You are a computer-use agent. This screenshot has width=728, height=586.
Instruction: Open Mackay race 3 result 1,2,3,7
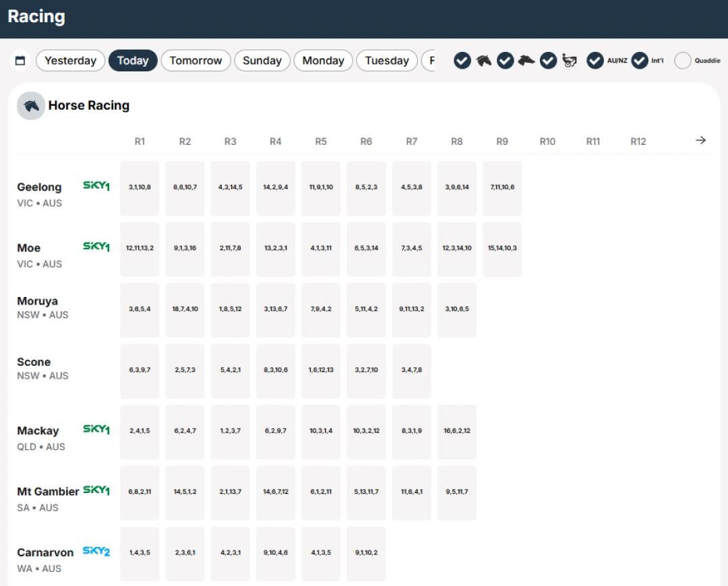[x=231, y=432]
